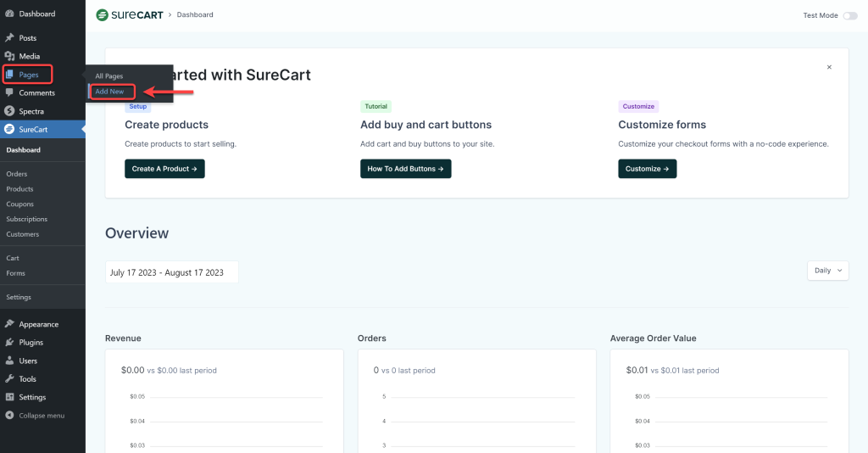Click the Dashboard gauge icon in sidebar

pyautogui.click(x=9, y=14)
